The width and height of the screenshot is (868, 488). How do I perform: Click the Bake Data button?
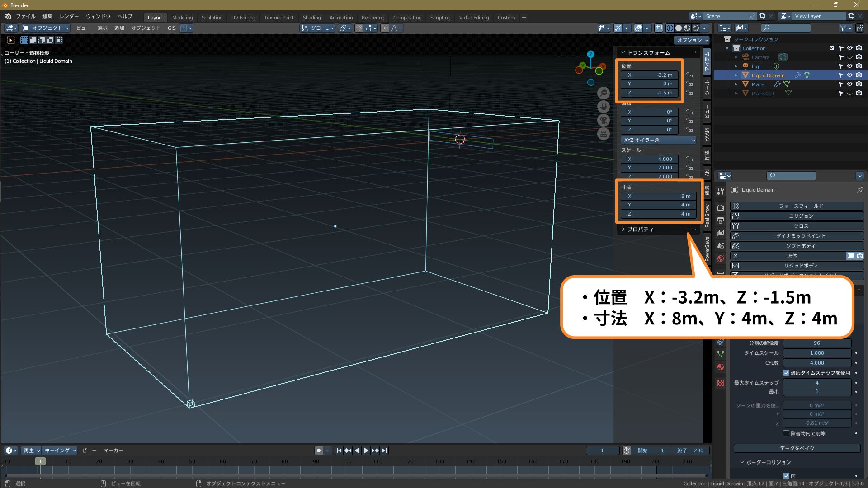click(797, 448)
